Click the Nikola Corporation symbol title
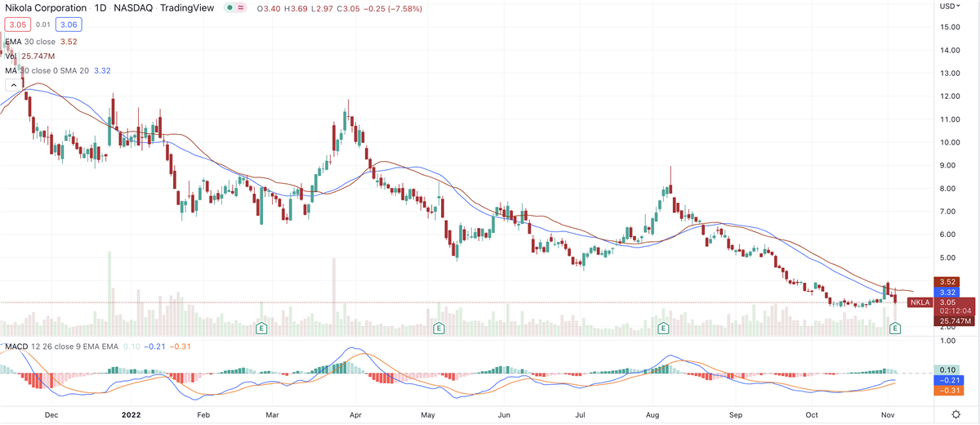980x425 pixels. click(x=46, y=8)
